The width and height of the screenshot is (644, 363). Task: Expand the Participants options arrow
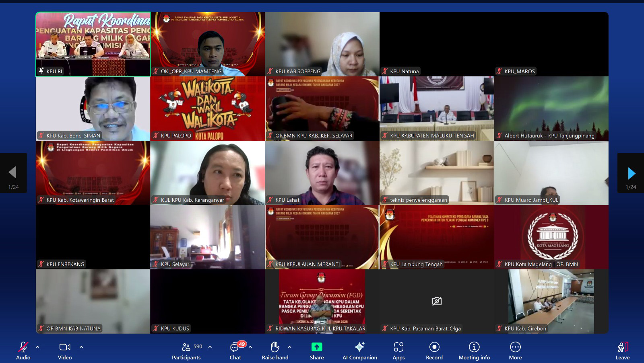210,347
